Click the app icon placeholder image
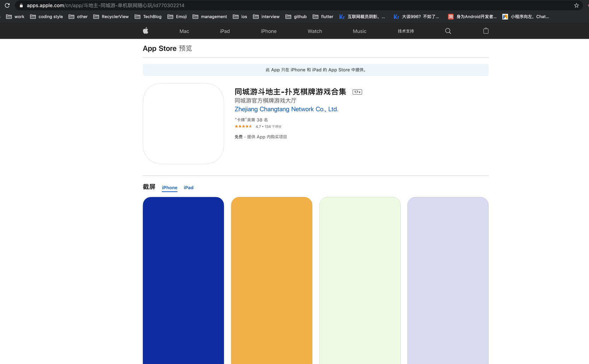The width and height of the screenshot is (589, 364). [x=183, y=124]
